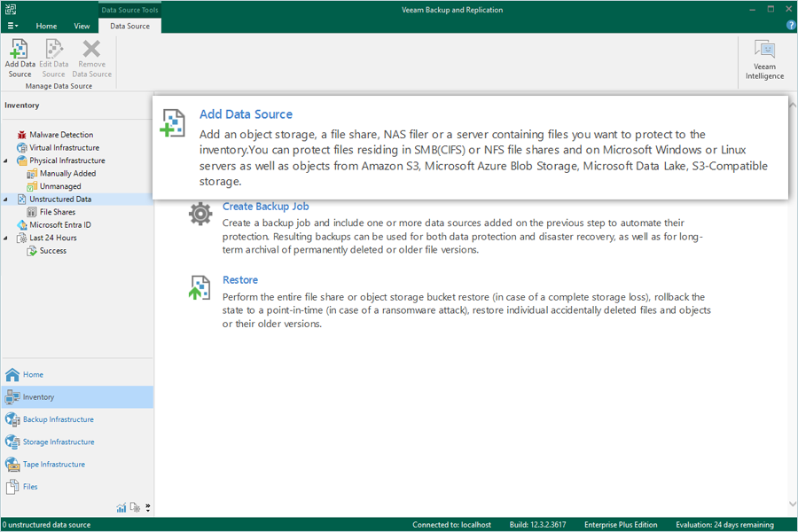Click the Restore link
Viewport: 798px width, 532px height.
coord(240,280)
